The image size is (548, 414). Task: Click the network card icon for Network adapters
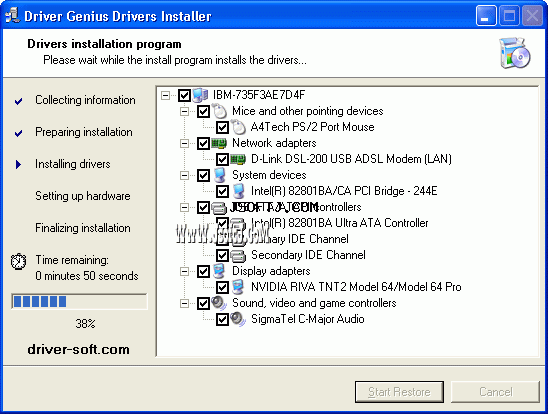(x=219, y=143)
